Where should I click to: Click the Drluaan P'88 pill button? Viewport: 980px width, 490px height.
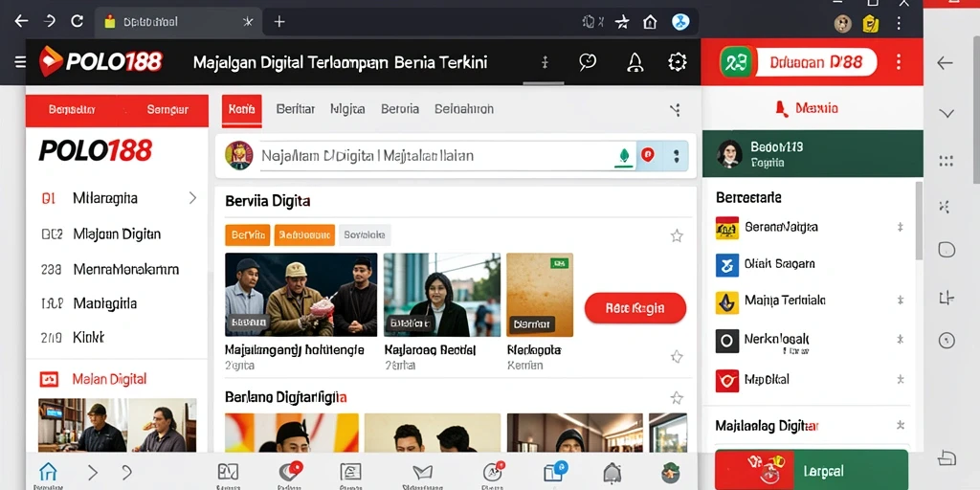[x=816, y=62]
